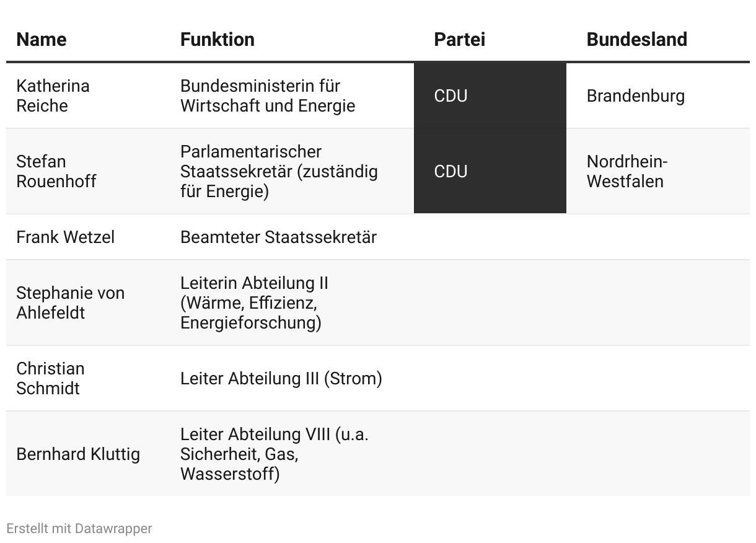Select the Brandenburg cell
756x543 pixels.
tap(658, 95)
